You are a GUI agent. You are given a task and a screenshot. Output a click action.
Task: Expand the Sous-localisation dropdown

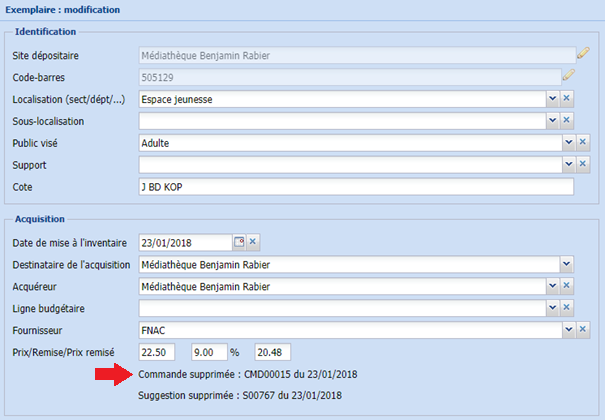coord(551,121)
